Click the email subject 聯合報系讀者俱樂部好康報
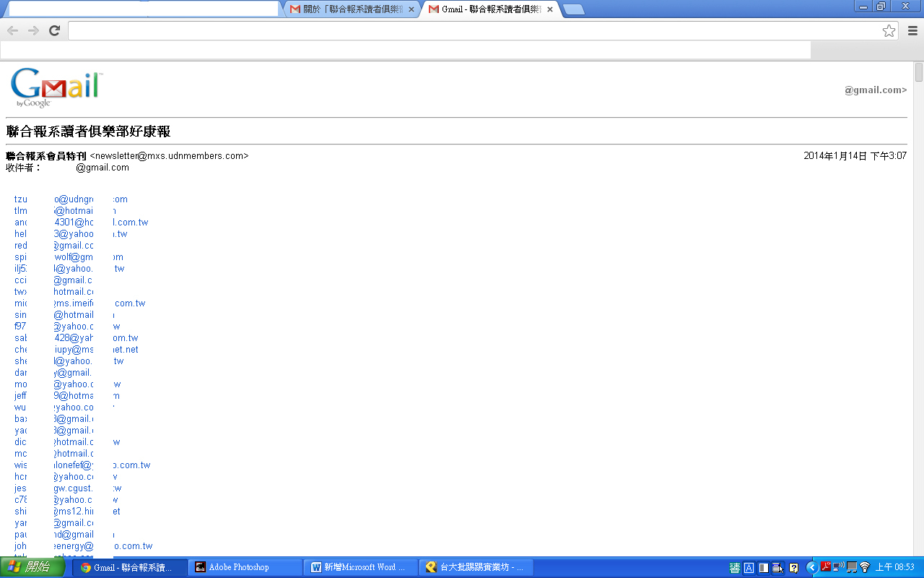Image resolution: width=924 pixels, height=578 pixels. 88,131
